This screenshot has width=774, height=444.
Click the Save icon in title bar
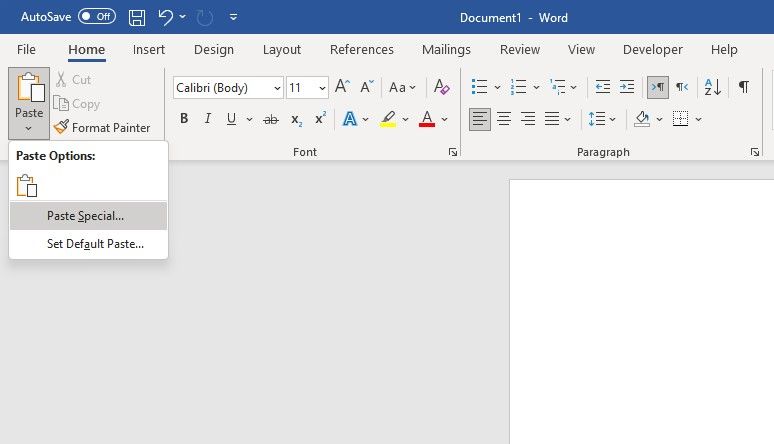coord(137,17)
